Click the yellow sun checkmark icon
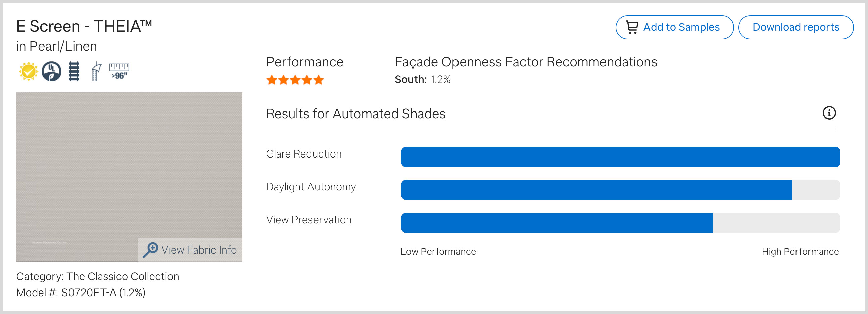 pyautogui.click(x=28, y=71)
